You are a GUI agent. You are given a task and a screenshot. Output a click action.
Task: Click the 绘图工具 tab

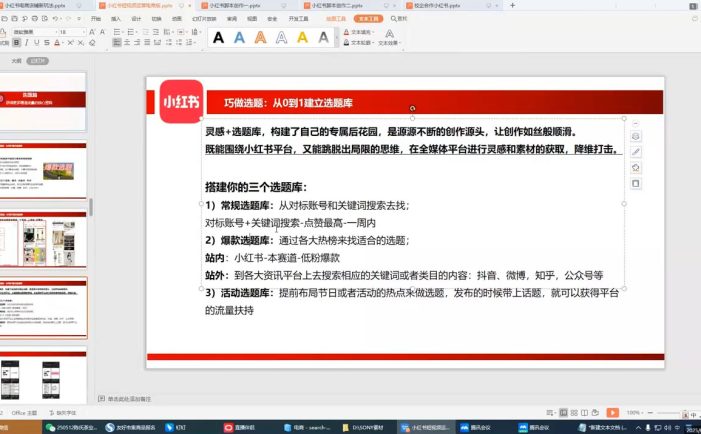point(336,19)
